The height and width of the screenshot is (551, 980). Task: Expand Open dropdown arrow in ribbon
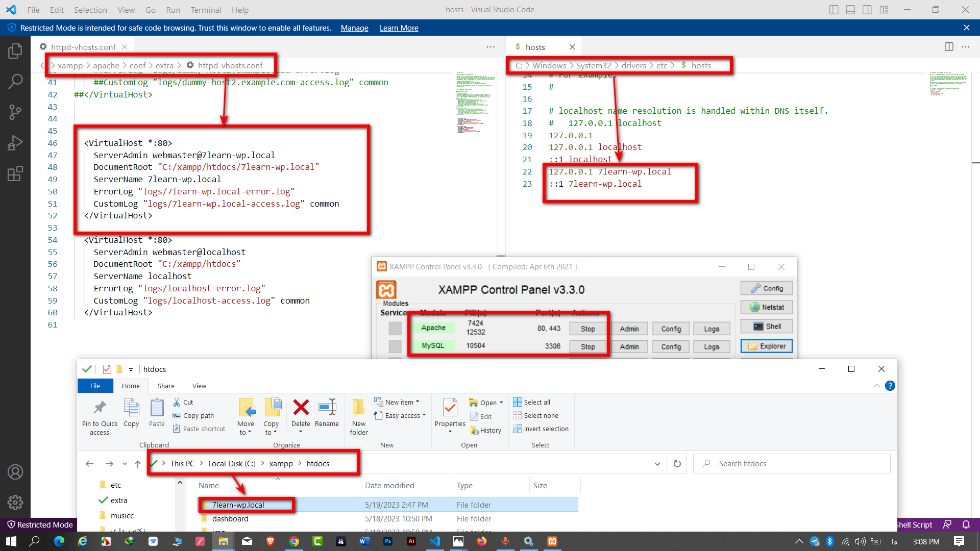[501, 403]
